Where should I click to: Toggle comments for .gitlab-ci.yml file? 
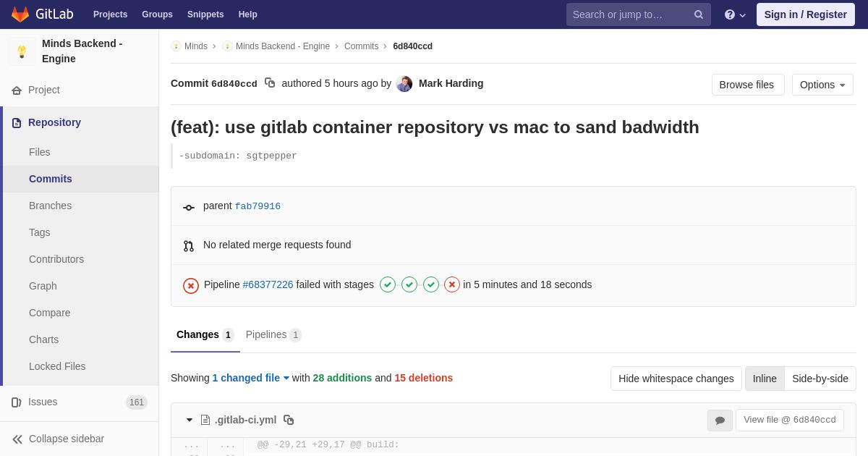pos(720,421)
